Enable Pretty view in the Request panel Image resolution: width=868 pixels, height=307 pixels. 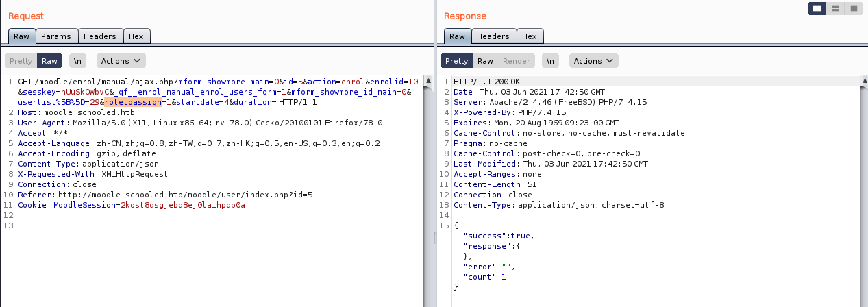(21, 61)
